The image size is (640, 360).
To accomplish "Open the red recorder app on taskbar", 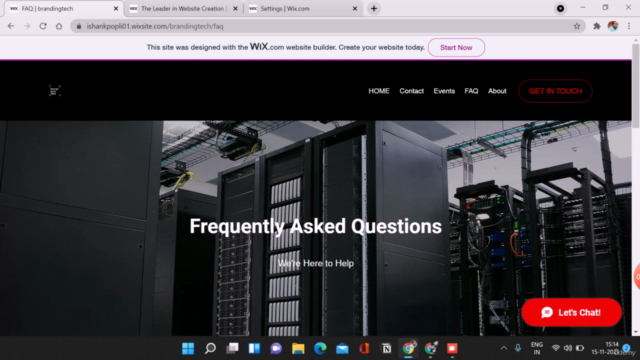I will point(452,348).
